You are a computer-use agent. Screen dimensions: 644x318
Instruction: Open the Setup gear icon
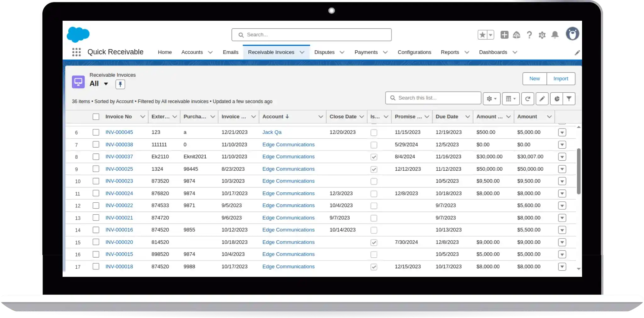542,35
